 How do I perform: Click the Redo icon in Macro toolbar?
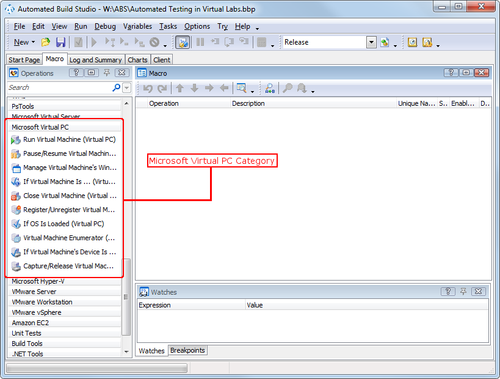pos(162,88)
